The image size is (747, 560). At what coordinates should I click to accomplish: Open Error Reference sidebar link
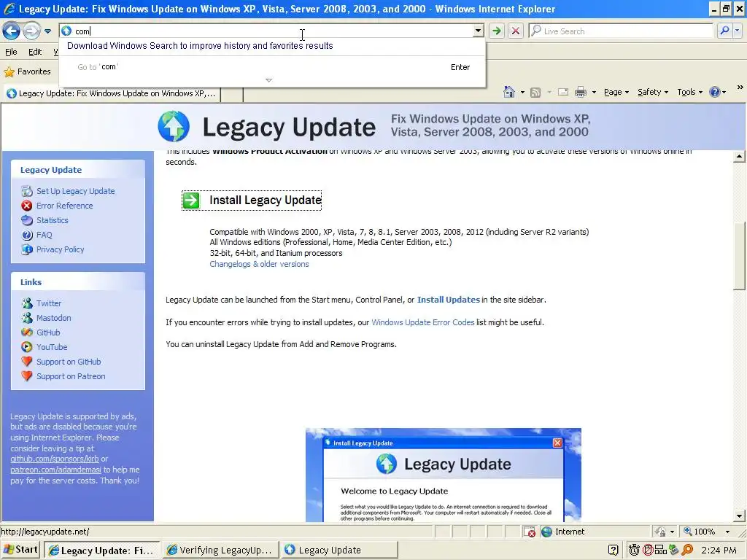(x=65, y=206)
